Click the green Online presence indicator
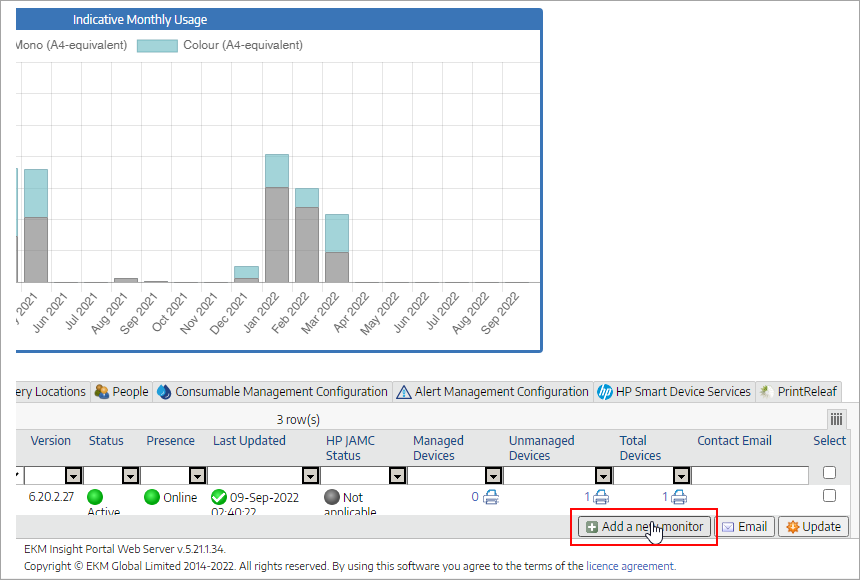860x580 pixels. (152, 497)
